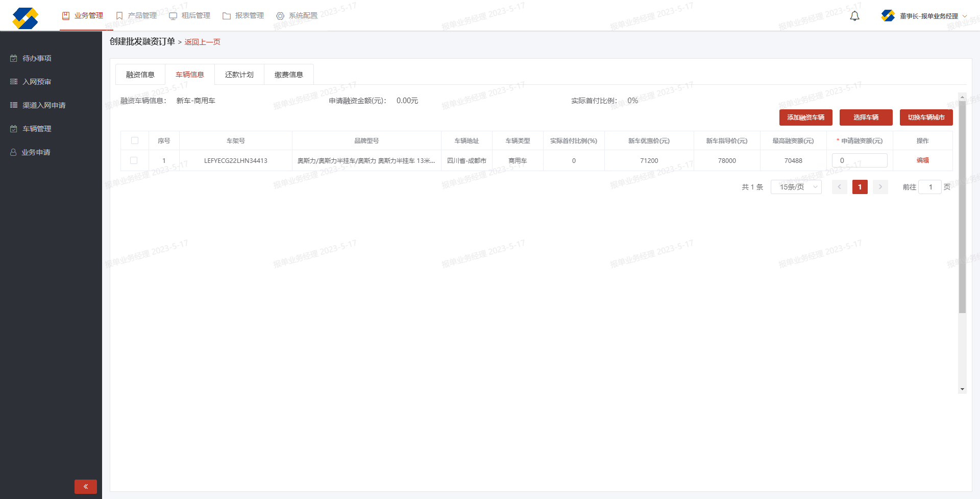Click 返回上一页 link
The height and width of the screenshot is (499, 980).
(203, 42)
